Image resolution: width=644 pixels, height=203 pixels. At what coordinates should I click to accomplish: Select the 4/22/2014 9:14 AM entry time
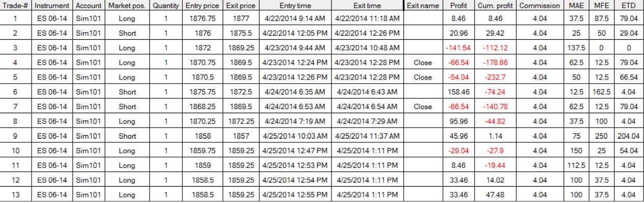(295, 18)
